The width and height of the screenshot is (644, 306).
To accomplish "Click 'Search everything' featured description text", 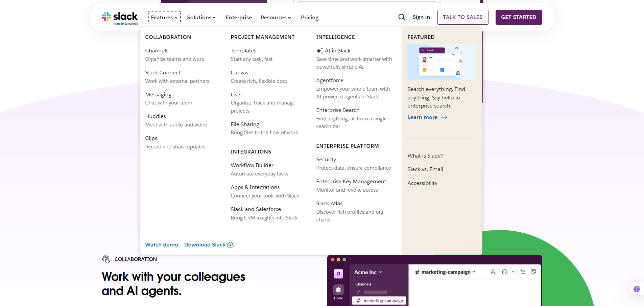I will click(x=436, y=97).
